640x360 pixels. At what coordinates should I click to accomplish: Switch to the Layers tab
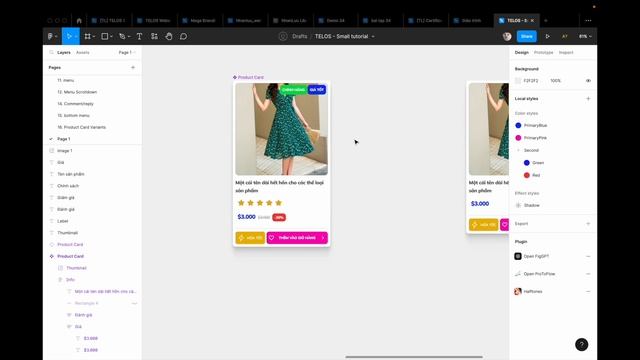64,52
